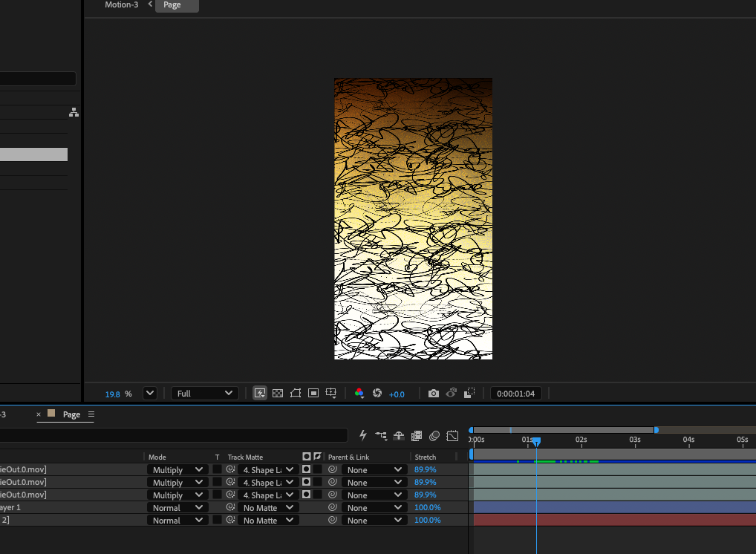
Task: Close the Page timeline tab with the x
Action: (x=39, y=414)
